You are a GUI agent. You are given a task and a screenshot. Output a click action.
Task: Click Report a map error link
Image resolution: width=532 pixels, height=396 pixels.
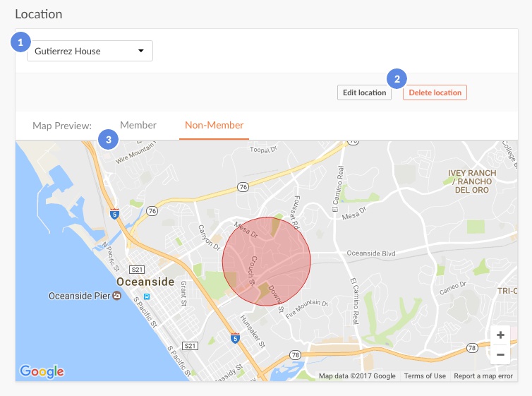tap(483, 376)
